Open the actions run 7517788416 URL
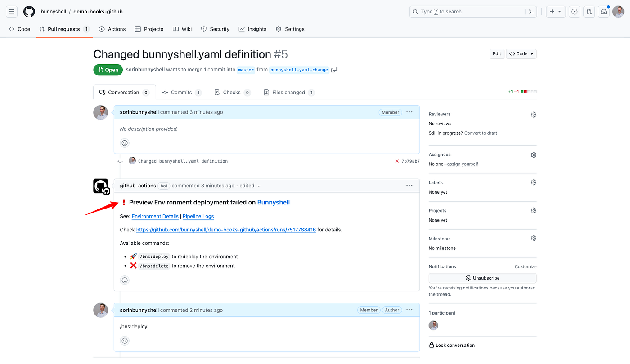Image resolution: width=630 pixels, height=364 pixels. 226,230
